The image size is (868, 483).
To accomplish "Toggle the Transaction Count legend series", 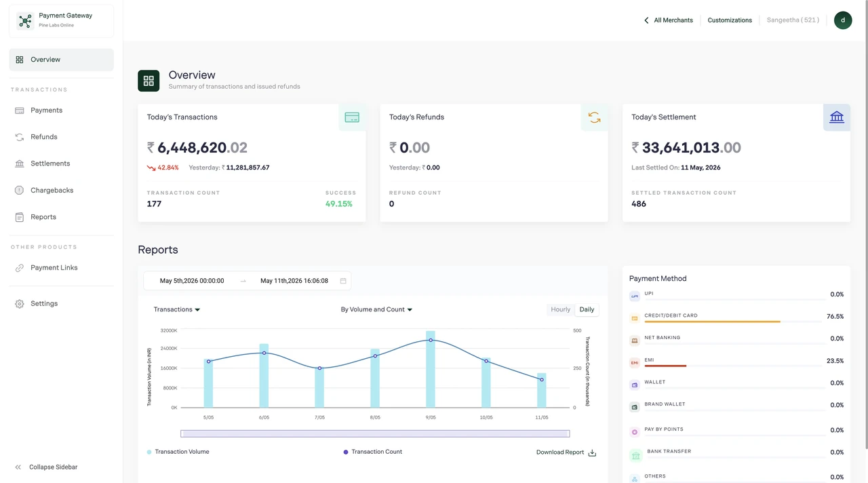I will point(373,452).
